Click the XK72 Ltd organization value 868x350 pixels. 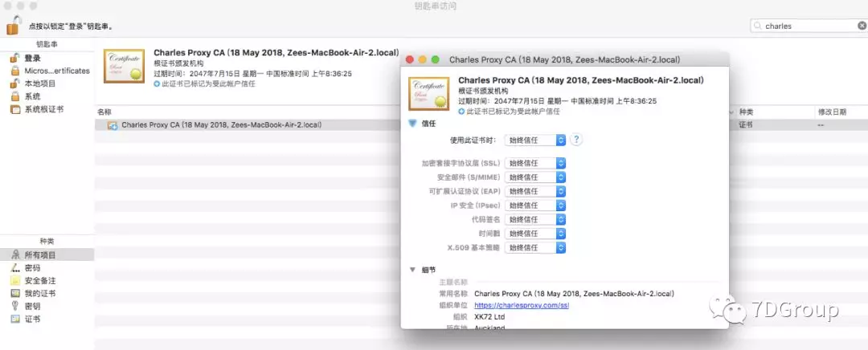point(489,317)
